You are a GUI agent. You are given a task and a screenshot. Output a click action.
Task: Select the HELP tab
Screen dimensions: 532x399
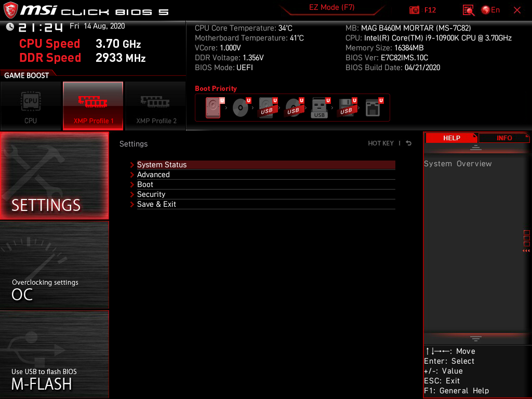(x=451, y=138)
